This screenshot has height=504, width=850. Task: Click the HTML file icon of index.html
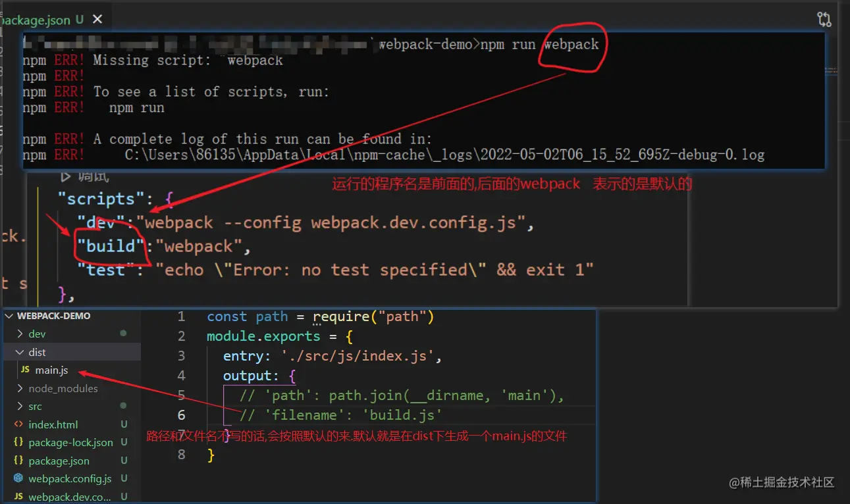point(18,424)
